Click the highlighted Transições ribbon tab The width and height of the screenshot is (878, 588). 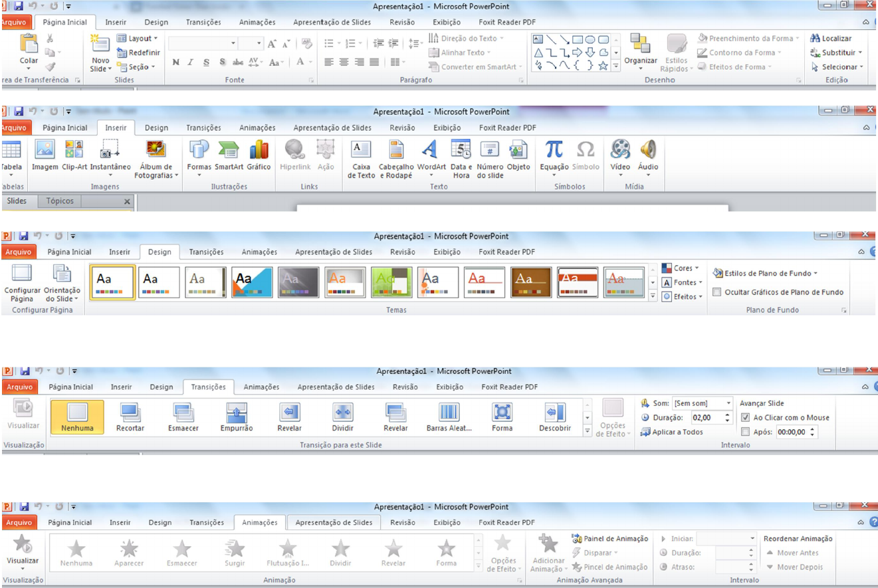(x=208, y=387)
